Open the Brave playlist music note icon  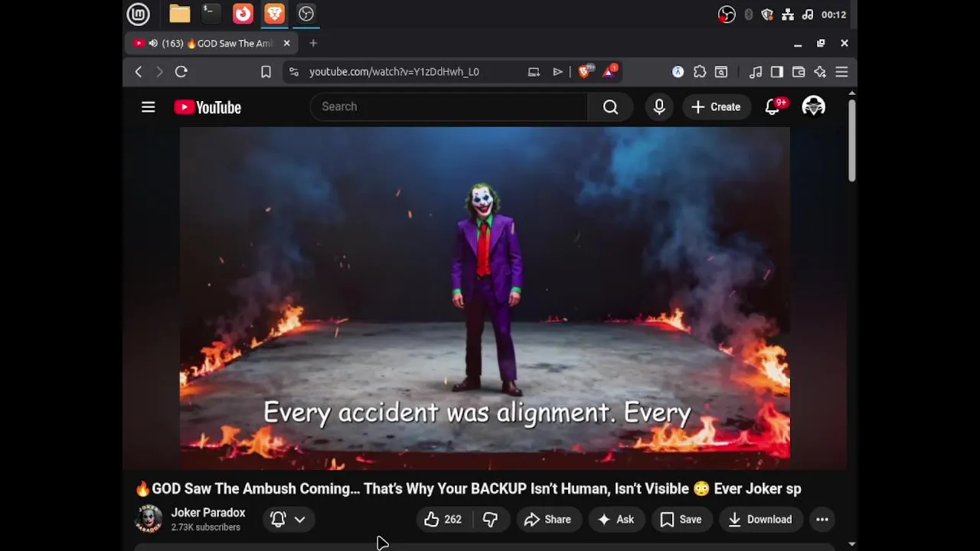coord(756,72)
